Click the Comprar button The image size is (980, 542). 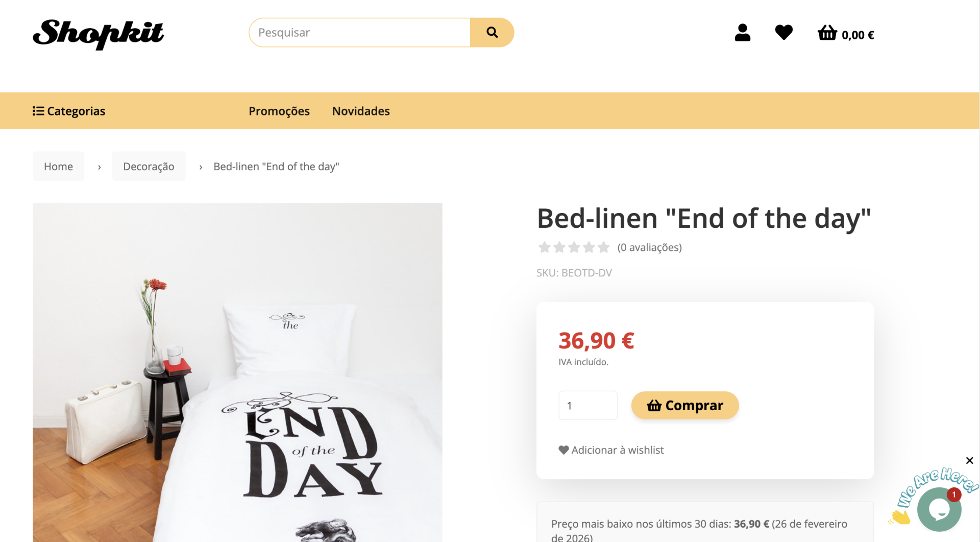[x=684, y=406]
